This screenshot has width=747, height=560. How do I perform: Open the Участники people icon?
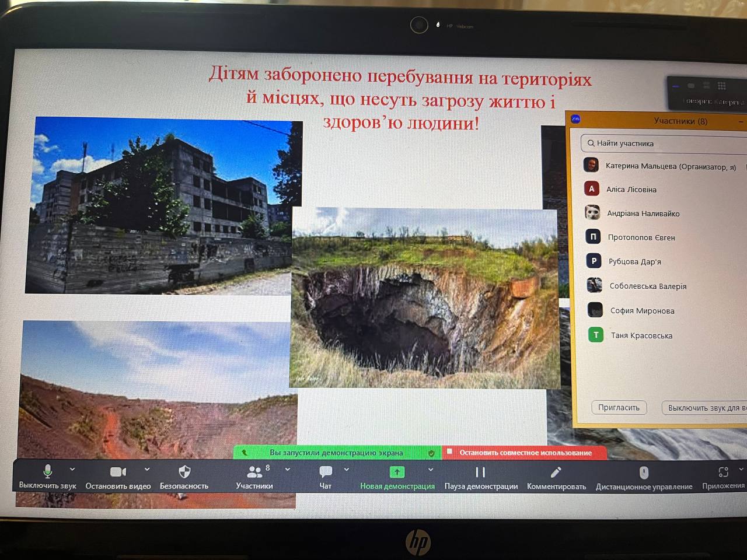point(254,472)
